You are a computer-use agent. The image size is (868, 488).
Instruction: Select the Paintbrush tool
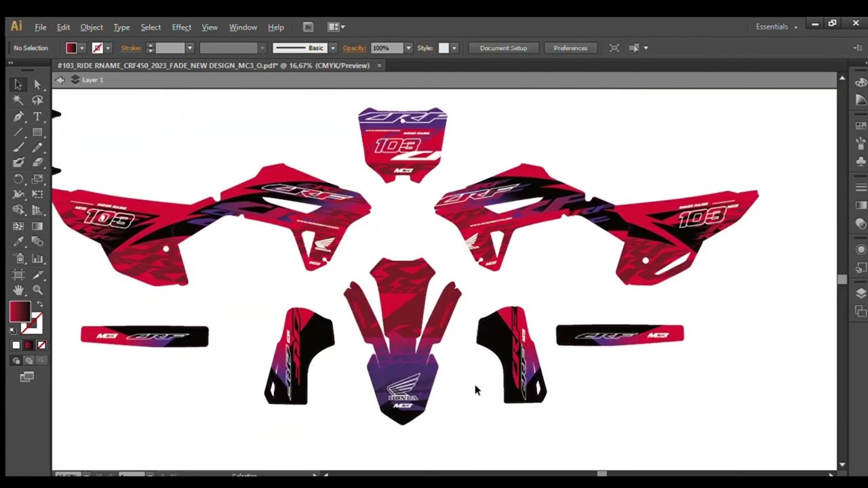(x=18, y=148)
